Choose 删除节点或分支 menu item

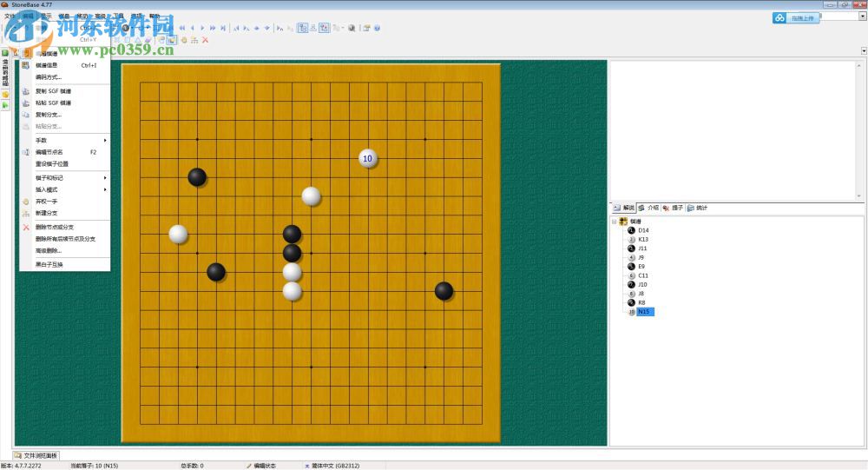coord(65,227)
